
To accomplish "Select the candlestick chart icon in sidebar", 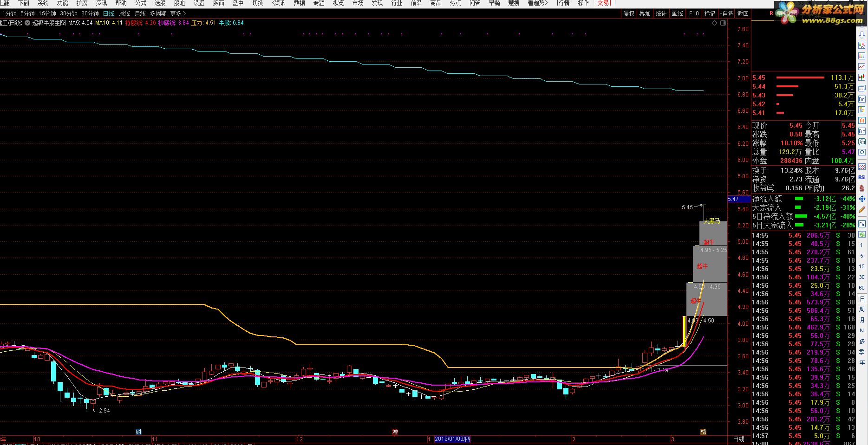I will pos(862,77).
